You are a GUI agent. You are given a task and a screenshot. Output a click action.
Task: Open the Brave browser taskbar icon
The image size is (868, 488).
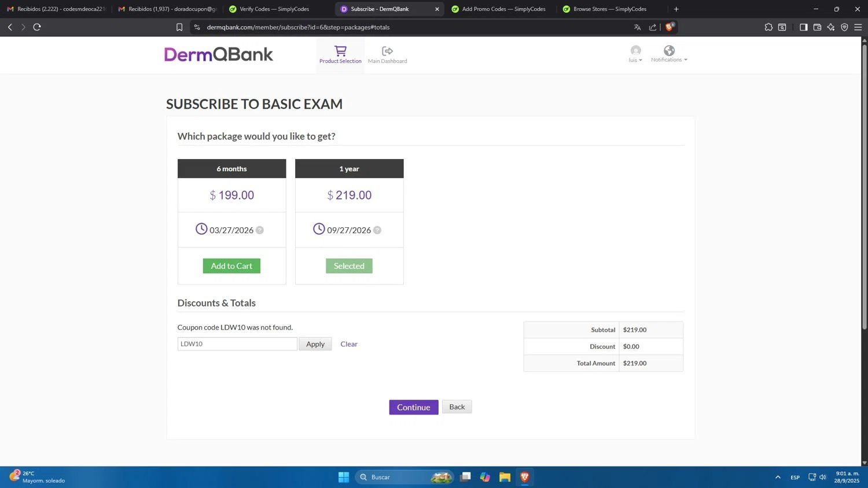(525, 477)
